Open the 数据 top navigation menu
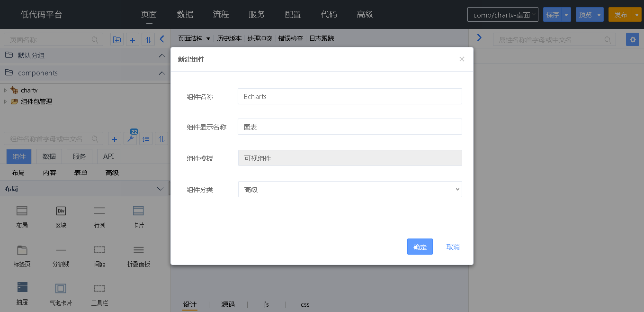The image size is (644, 312). pos(185,15)
